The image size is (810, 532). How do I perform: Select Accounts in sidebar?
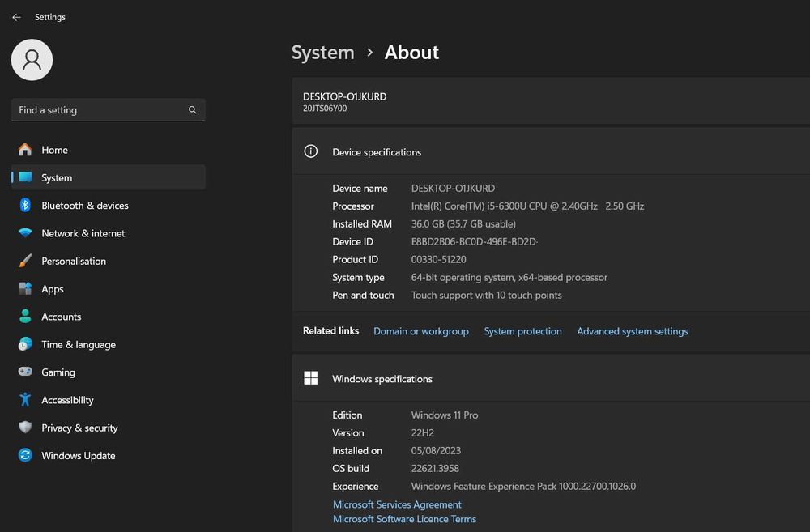pos(61,317)
